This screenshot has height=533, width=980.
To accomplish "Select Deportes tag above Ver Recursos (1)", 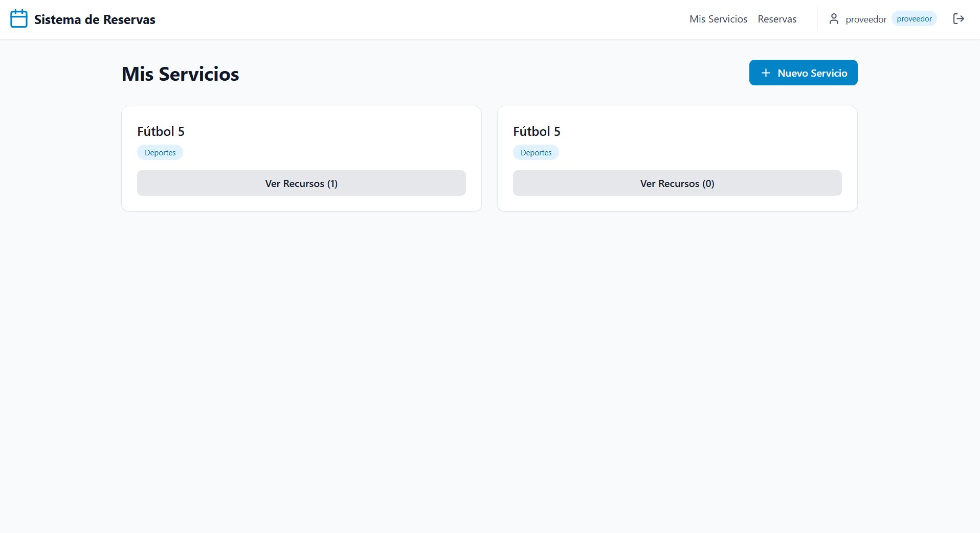I will (160, 153).
